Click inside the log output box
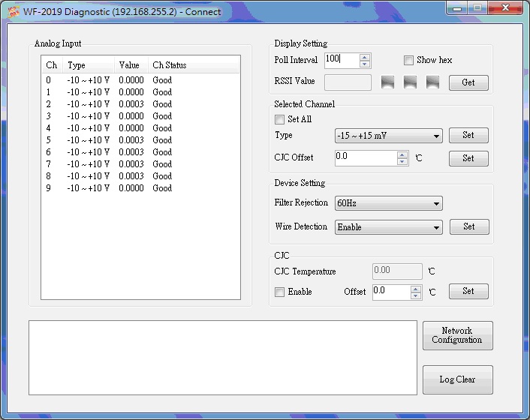Screen dimensions: 530x420 (x=223, y=358)
